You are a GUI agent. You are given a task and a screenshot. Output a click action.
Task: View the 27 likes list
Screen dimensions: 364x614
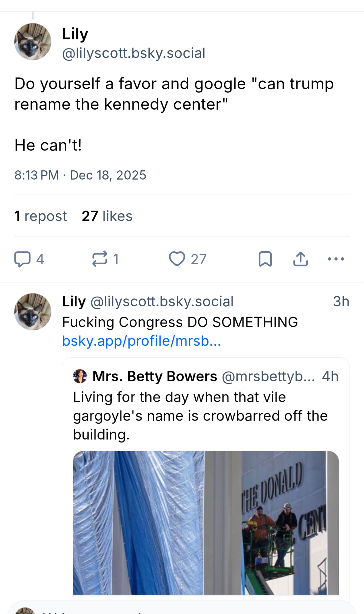tap(107, 216)
